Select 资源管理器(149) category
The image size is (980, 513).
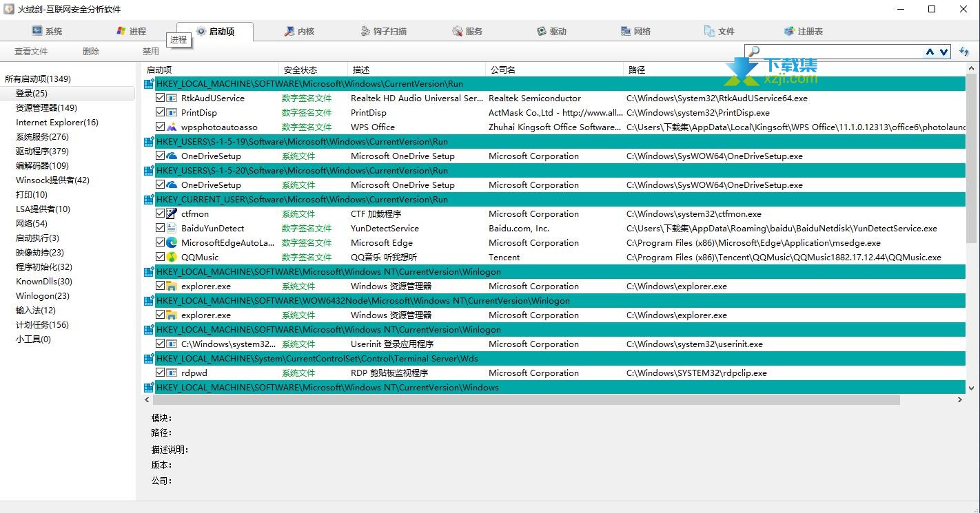coord(46,107)
